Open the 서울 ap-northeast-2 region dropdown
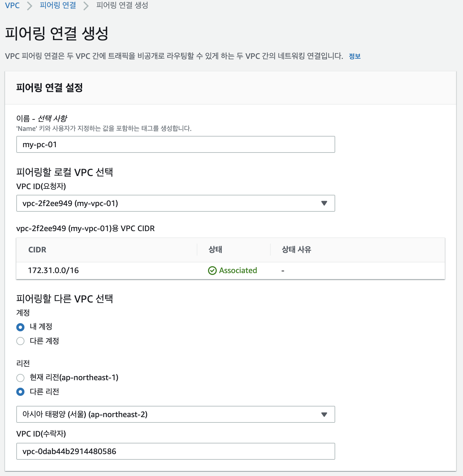This screenshot has width=463, height=476. point(176,414)
